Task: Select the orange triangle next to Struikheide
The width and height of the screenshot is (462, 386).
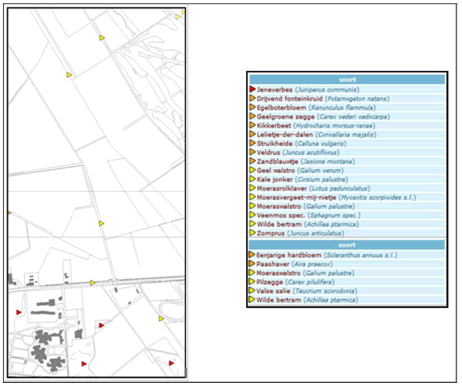Action: (252, 143)
